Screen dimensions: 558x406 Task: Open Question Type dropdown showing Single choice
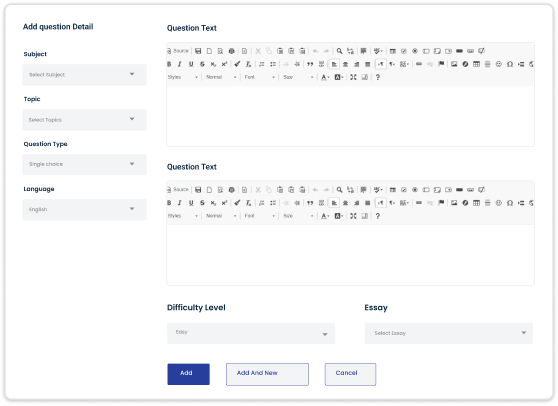point(84,164)
